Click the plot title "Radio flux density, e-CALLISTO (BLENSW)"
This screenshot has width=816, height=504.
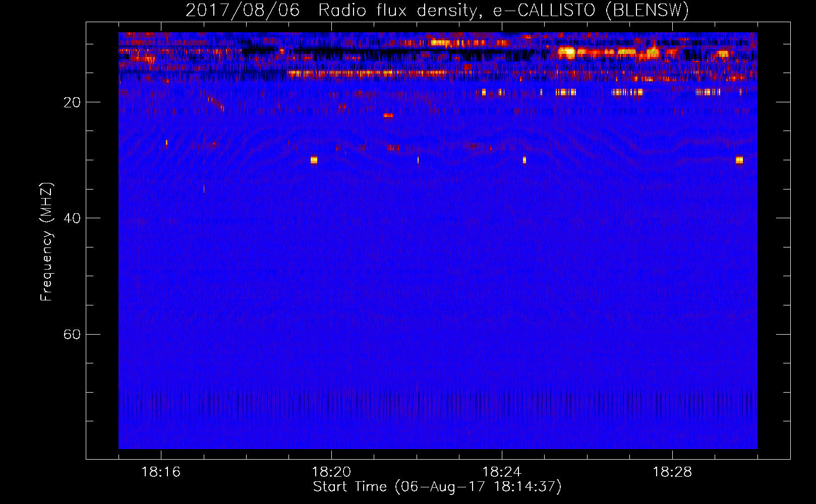pyautogui.click(x=503, y=10)
